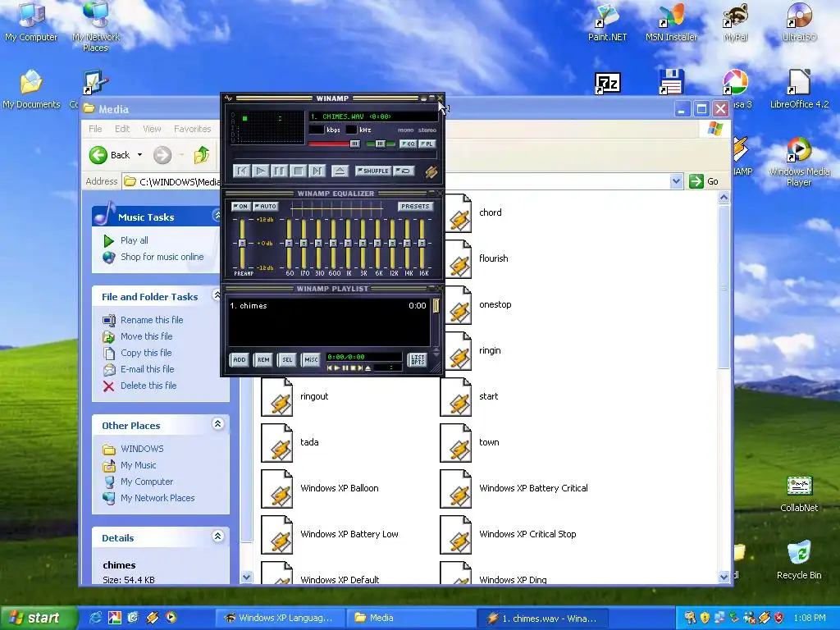Image resolution: width=840 pixels, height=630 pixels.
Task: Open the playlist LIST OPTS button
Action: [418, 359]
